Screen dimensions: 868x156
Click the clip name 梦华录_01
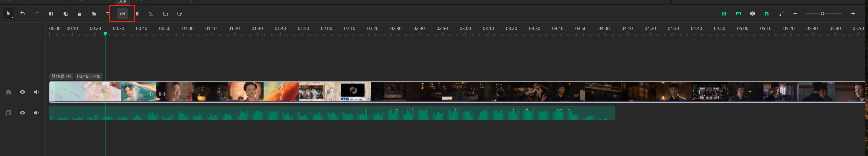click(61, 76)
